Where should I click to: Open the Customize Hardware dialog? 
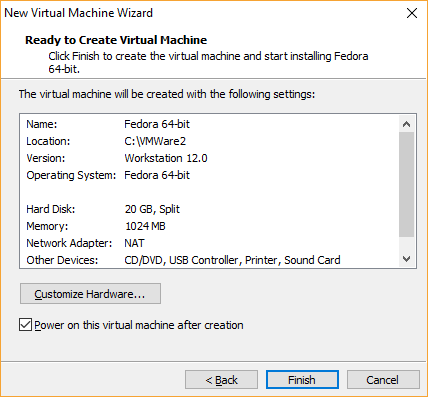point(90,294)
